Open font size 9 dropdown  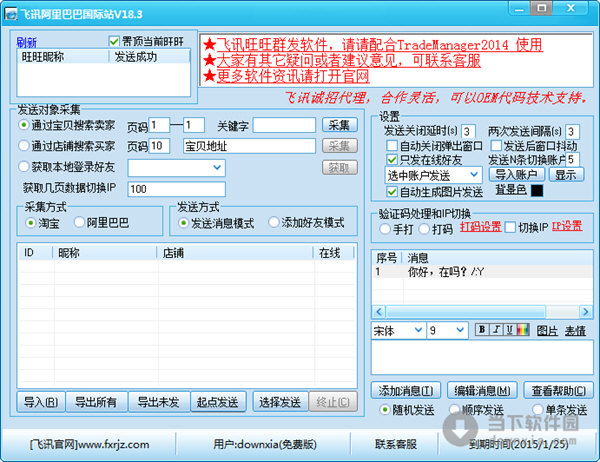pos(460,330)
